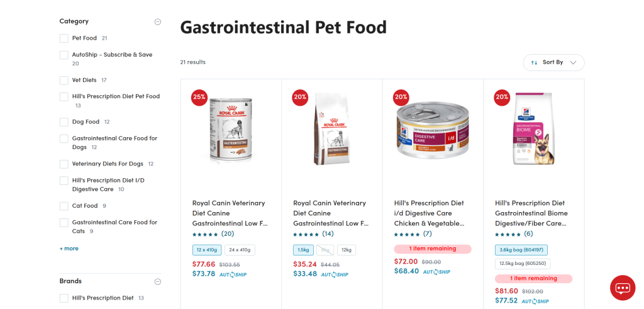Viewport: 644px width, 309px height.
Task: Open the (20) reviews link
Action: [x=228, y=234]
